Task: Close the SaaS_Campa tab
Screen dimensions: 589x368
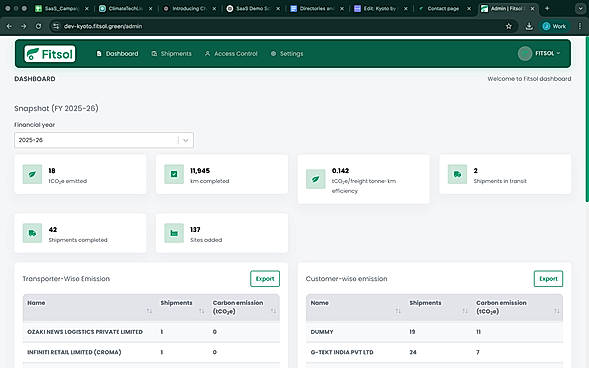Action: pyautogui.click(x=86, y=8)
